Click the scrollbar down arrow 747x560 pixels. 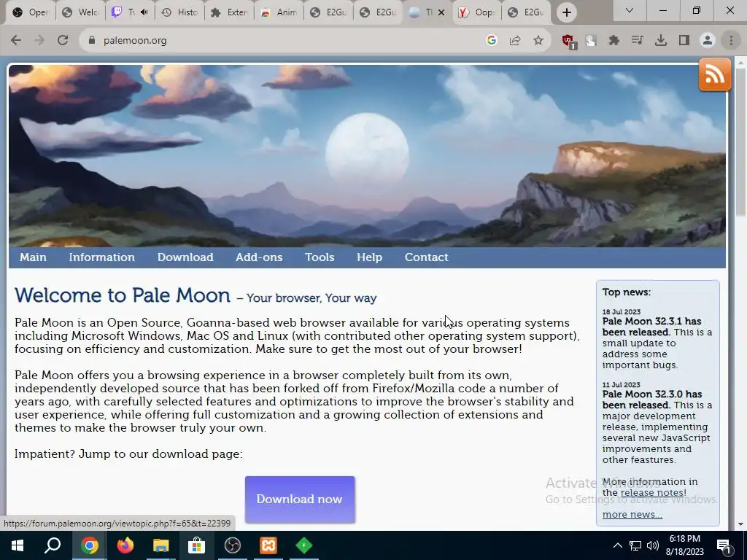click(740, 524)
